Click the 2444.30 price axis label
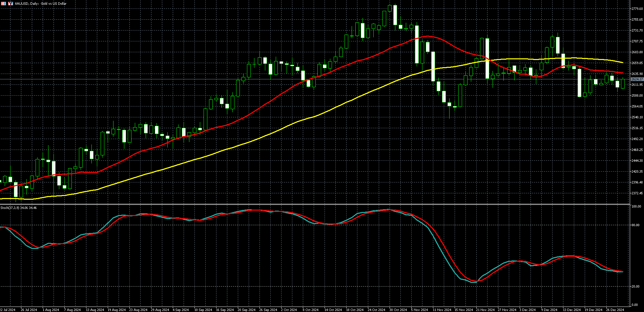Viewport: 644px width, 312px height. coord(637,161)
